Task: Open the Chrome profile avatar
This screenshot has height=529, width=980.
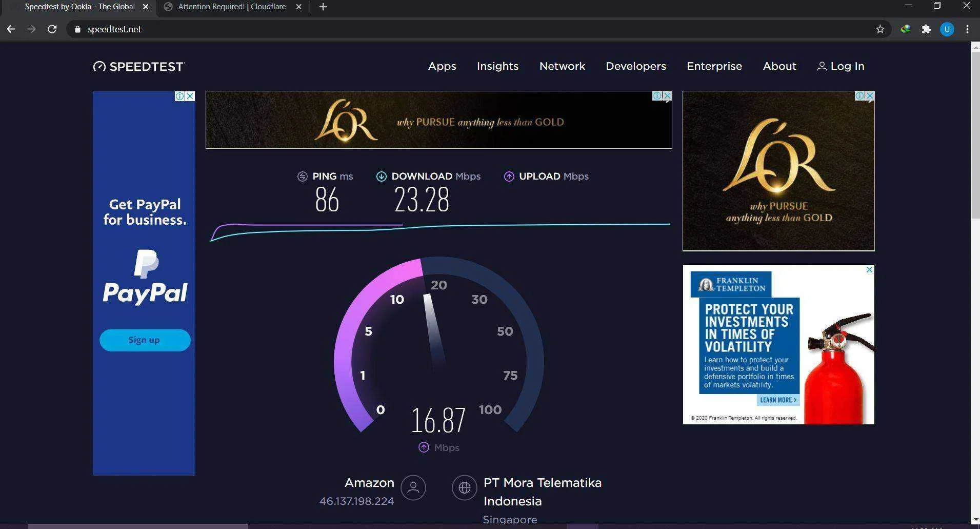Action: click(x=947, y=29)
